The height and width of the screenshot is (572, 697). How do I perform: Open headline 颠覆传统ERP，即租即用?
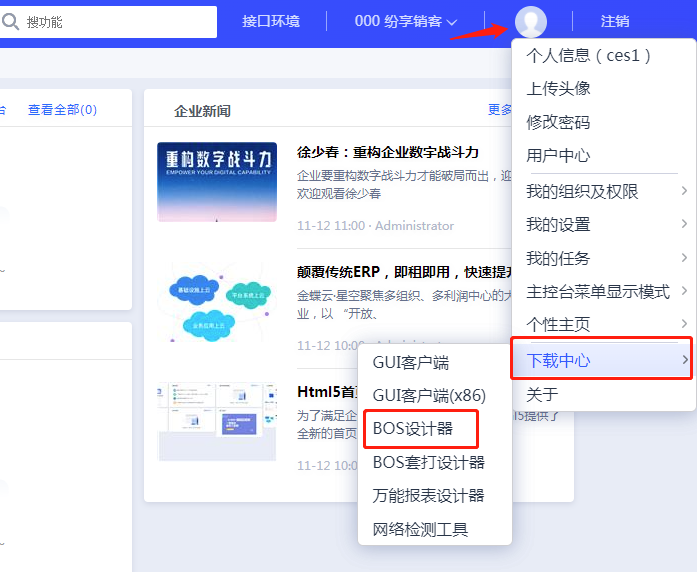pos(404,272)
